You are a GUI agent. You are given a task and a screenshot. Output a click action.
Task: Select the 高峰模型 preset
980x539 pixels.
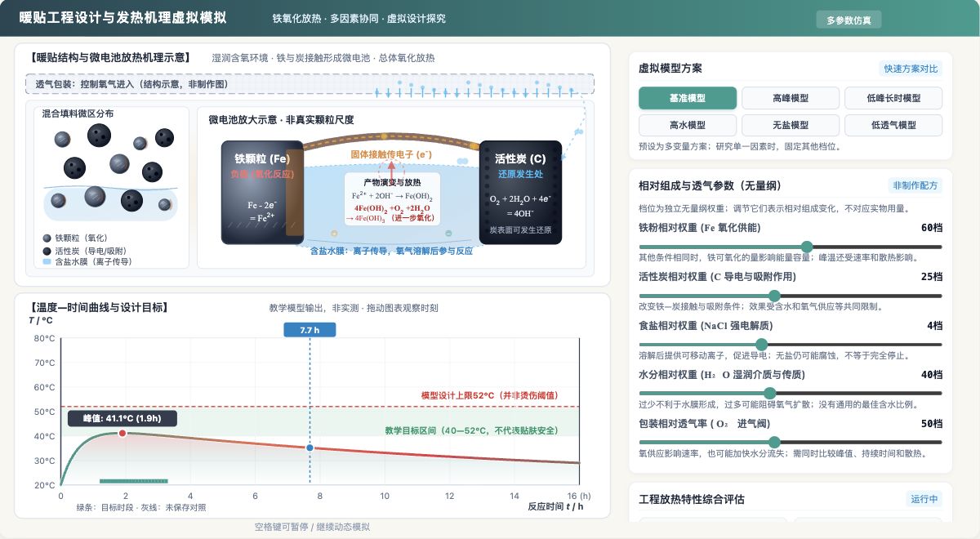791,98
